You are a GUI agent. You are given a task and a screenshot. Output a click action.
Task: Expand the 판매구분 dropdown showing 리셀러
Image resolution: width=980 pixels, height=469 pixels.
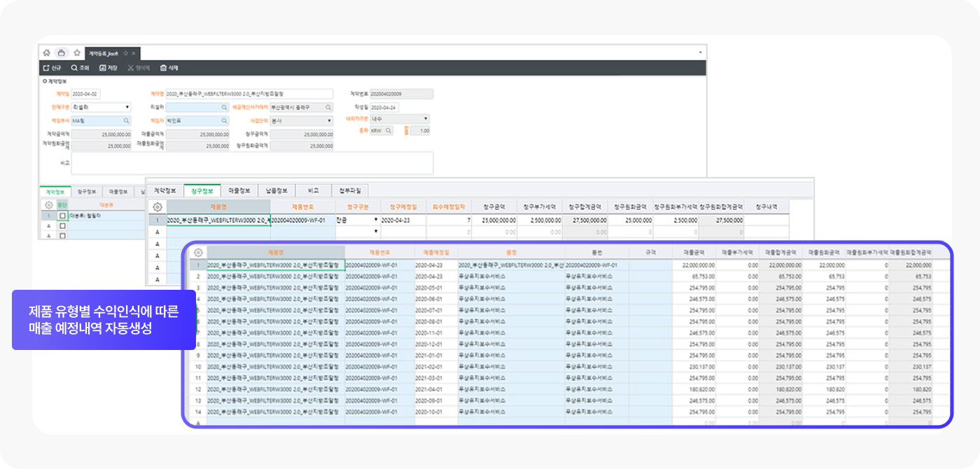101,107
